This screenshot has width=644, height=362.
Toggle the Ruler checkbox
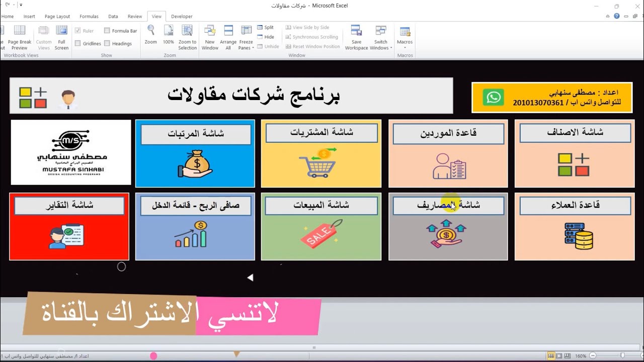[x=77, y=31]
